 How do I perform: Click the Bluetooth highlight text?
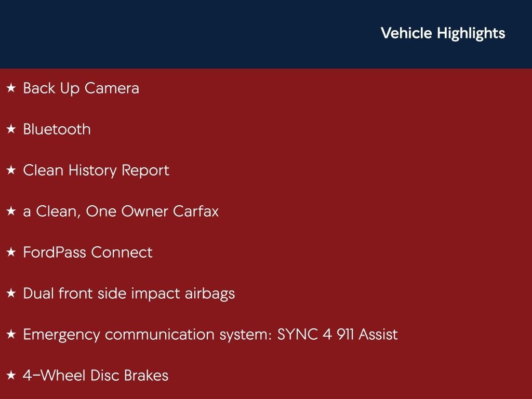[x=57, y=129]
